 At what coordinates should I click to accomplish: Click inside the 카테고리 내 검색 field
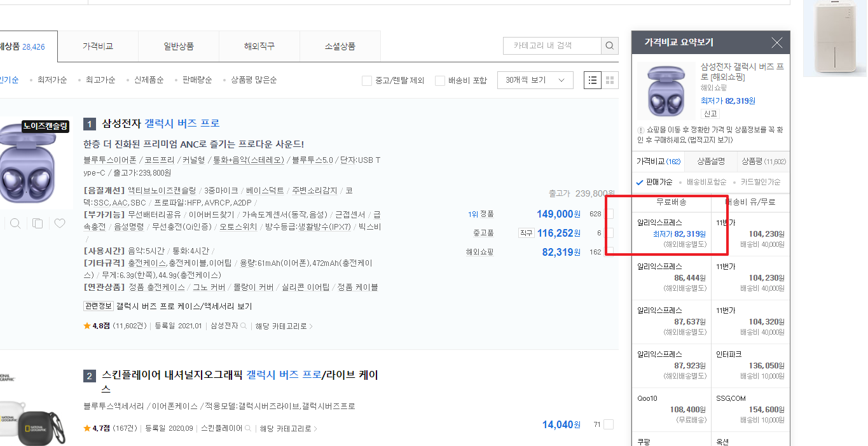coord(552,46)
